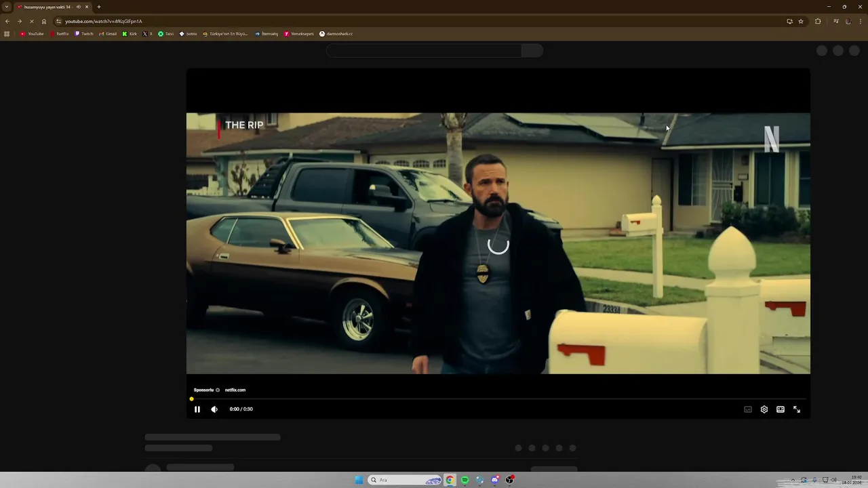Open Chrome from the taskbar

[450, 480]
